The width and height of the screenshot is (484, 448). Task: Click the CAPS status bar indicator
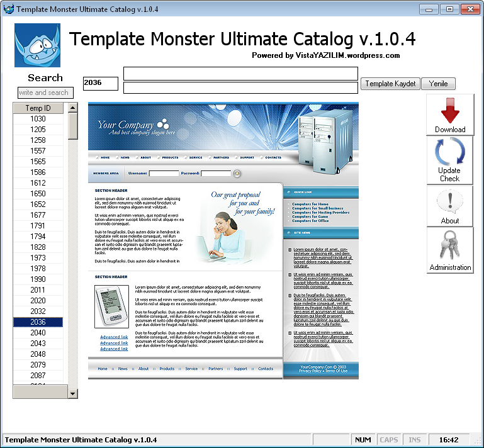(388, 440)
